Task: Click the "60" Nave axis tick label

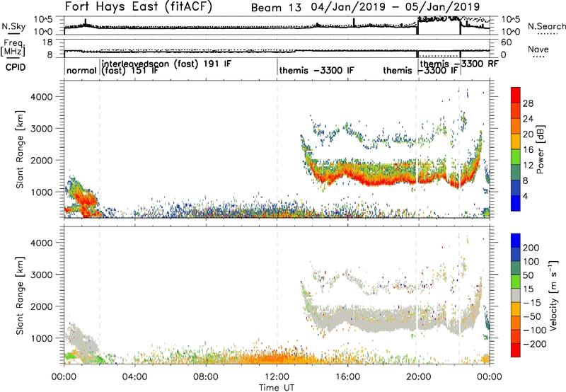Action: pyautogui.click(x=506, y=42)
